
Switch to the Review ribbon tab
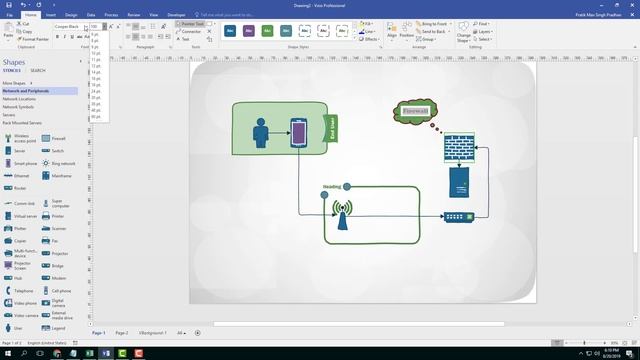click(x=133, y=15)
